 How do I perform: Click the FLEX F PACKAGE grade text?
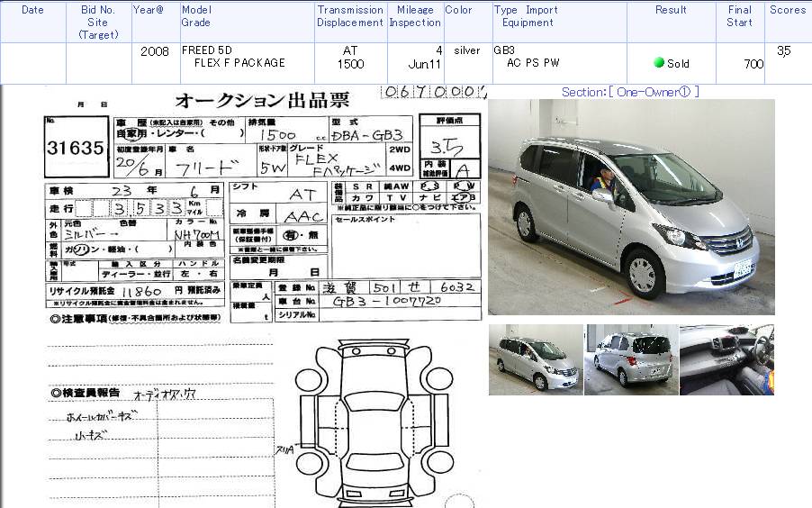(239, 63)
